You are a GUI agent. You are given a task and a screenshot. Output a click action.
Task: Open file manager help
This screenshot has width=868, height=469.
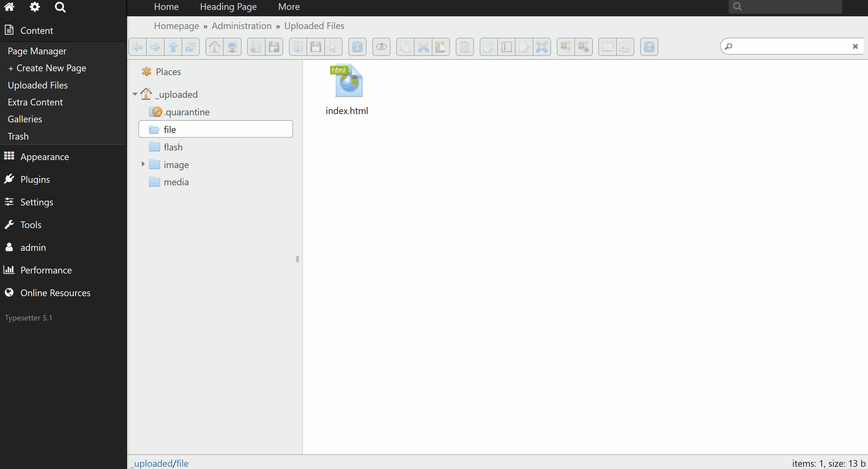[x=649, y=47]
